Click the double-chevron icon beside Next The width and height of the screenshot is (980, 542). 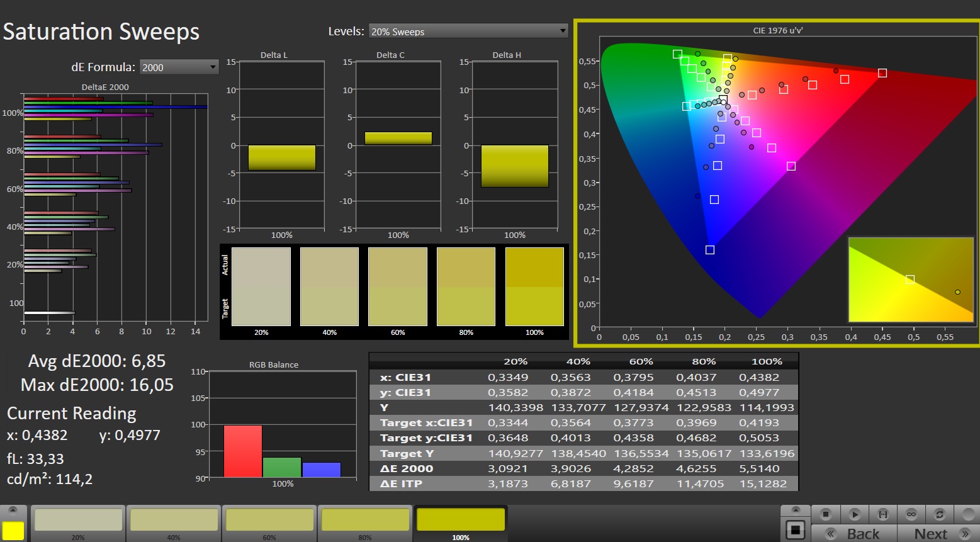click(964, 534)
